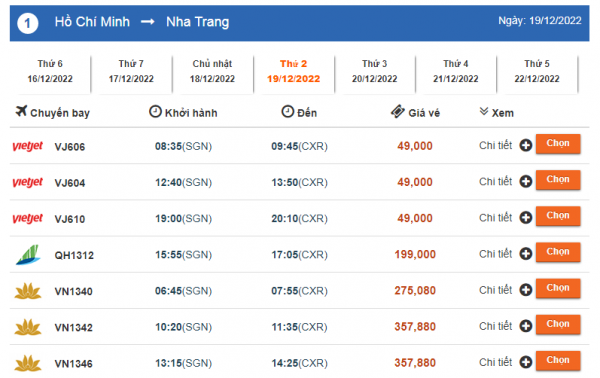Expand details plus icon for flight VJ610
This screenshot has width=600, height=378.
click(526, 218)
